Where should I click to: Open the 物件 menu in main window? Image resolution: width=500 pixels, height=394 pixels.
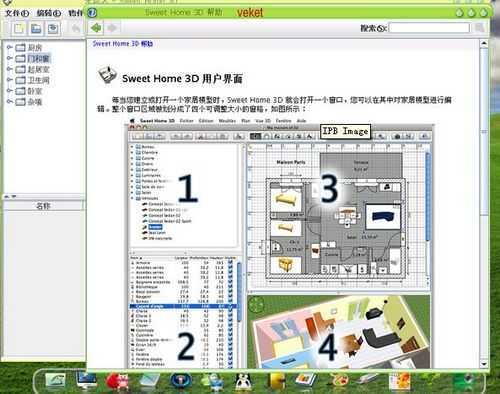(76, 13)
